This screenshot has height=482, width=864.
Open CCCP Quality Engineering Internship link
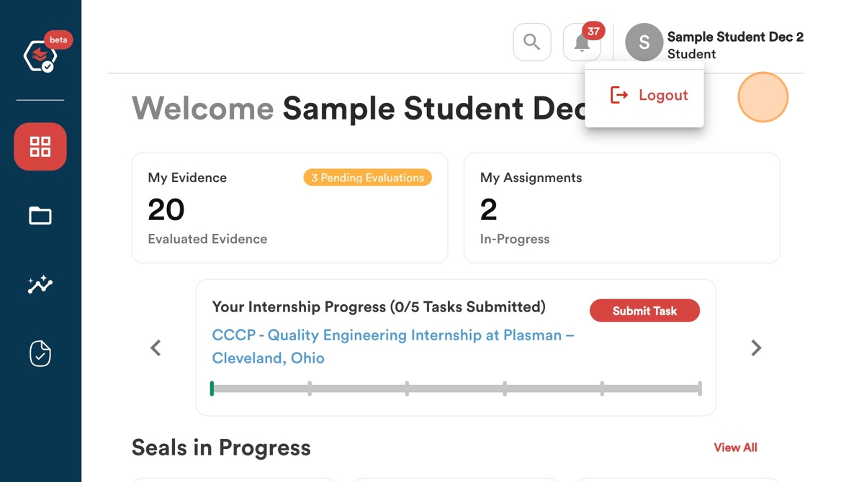tap(393, 346)
